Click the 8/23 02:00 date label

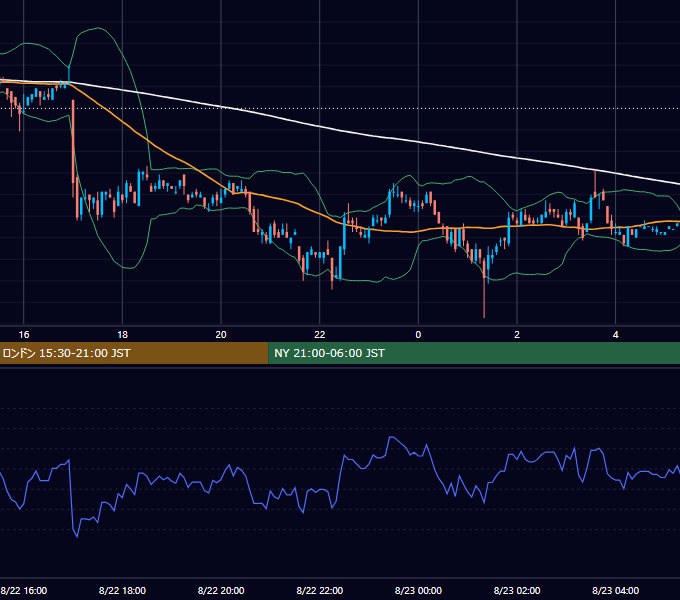point(517,590)
